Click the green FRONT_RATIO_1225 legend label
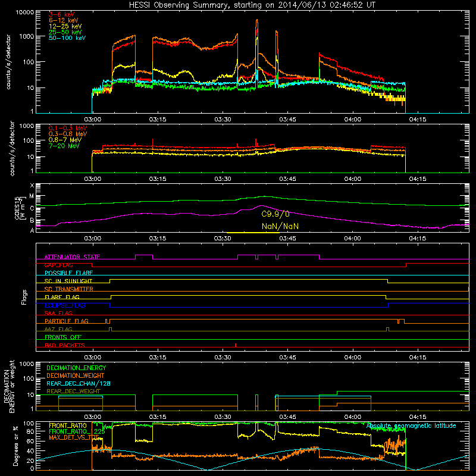The width and height of the screenshot is (476, 476). pos(77,431)
